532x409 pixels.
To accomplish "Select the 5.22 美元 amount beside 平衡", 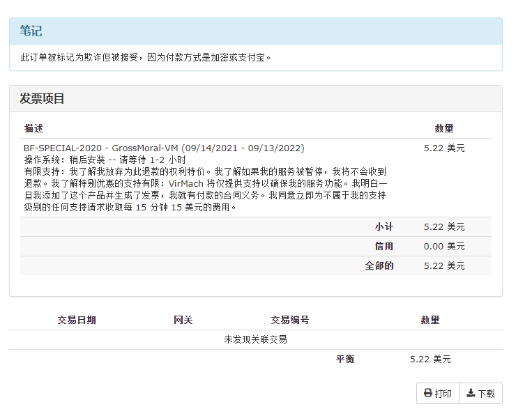I will point(430,359).
